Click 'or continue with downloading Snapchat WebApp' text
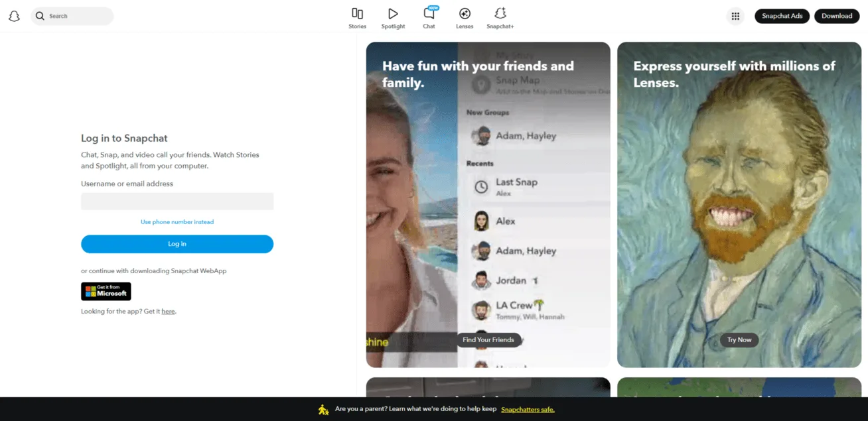868x421 pixels. [x=154, y=271]
